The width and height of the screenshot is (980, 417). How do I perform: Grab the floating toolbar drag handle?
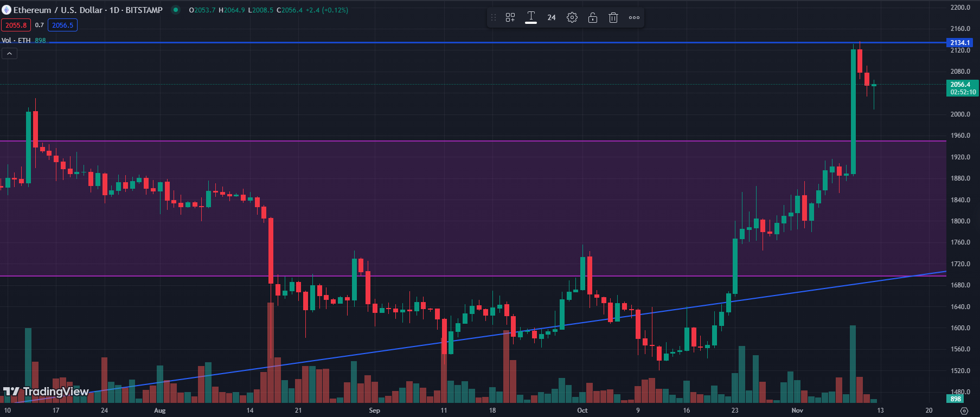click(x=494, y=18)
